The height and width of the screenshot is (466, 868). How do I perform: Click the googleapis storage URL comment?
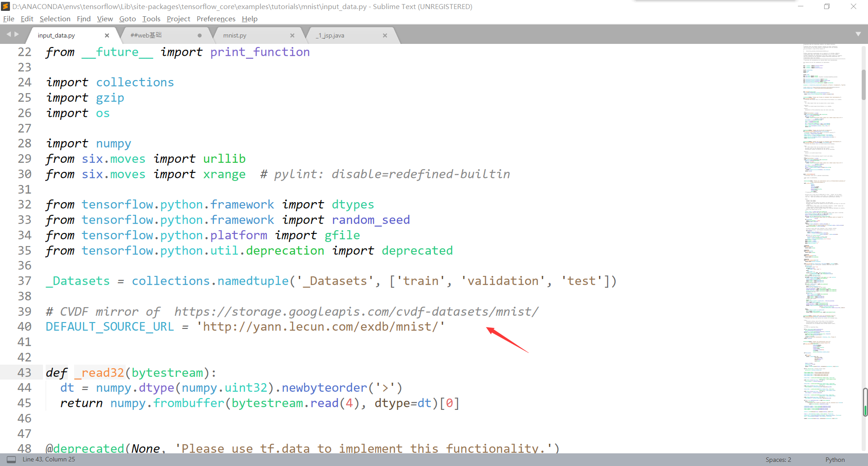(356, 312)
